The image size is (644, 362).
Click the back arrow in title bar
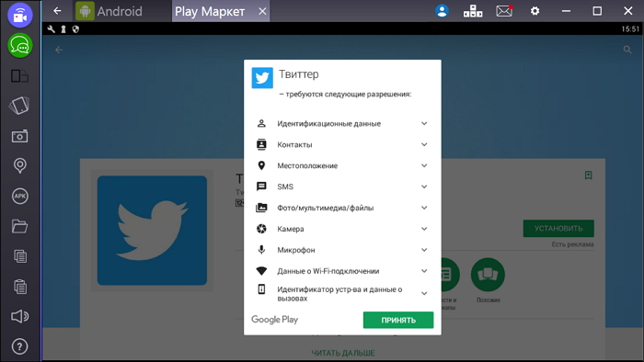pos(57,11)
